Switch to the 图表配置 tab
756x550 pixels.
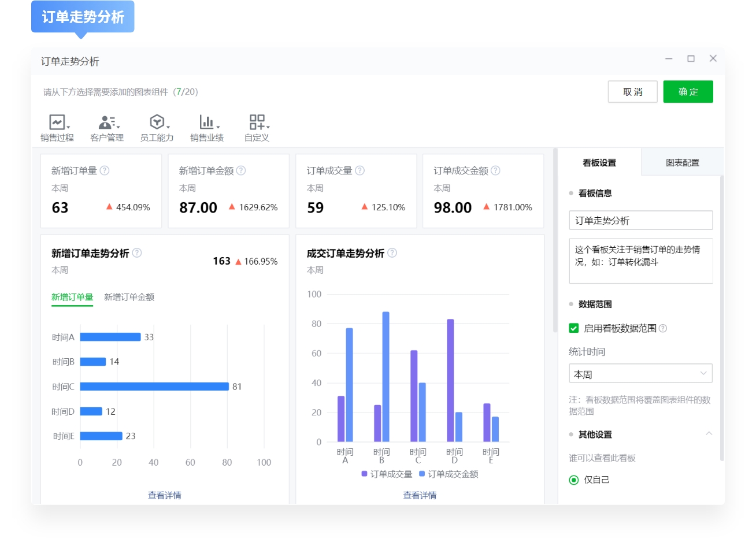[682, 162]
